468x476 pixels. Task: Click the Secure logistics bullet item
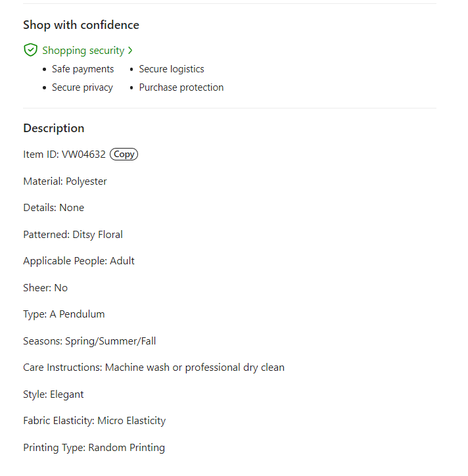(172, 69)
